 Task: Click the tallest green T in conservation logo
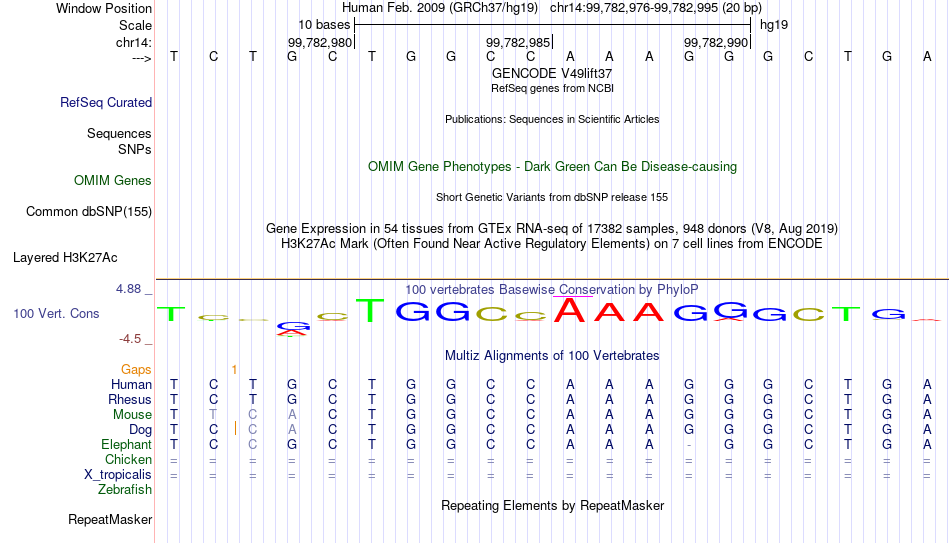point(370,310)
